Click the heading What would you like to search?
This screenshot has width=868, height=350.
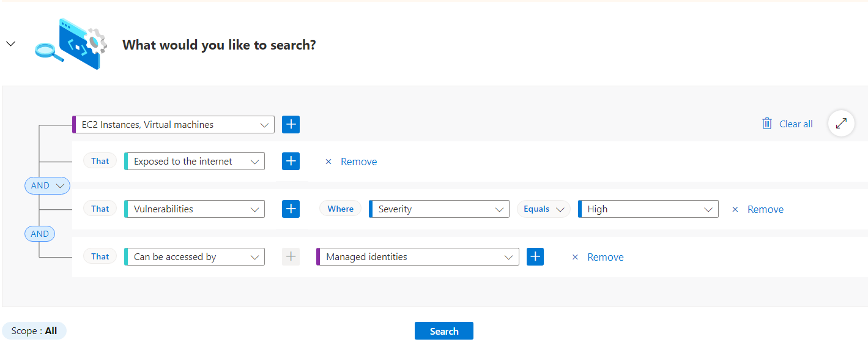(219, 45)
